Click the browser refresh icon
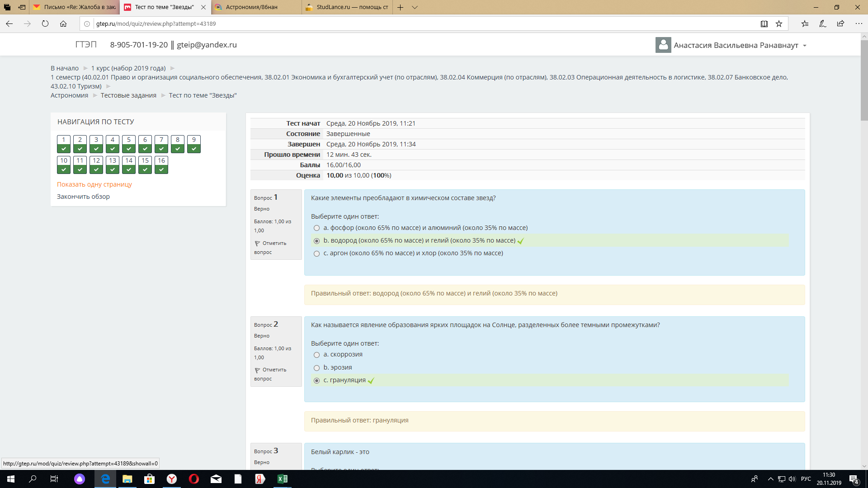The width and height of the screenshot is (868, 488). [45, 24]
